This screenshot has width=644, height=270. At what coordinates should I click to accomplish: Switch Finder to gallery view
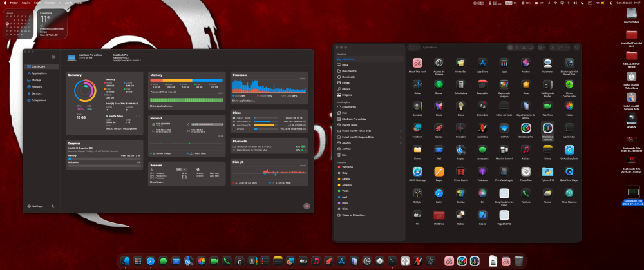[530, 48]
